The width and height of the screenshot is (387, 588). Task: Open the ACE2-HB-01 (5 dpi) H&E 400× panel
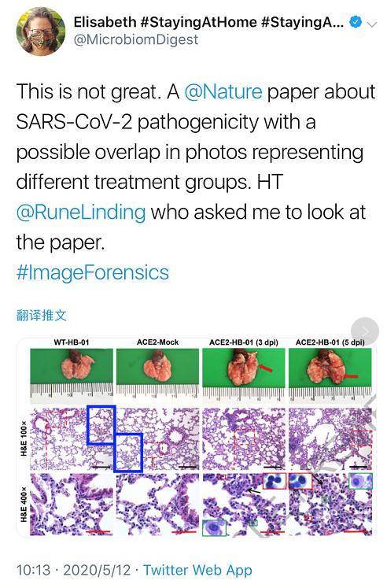pyautogui.click(x=330, y=505)
